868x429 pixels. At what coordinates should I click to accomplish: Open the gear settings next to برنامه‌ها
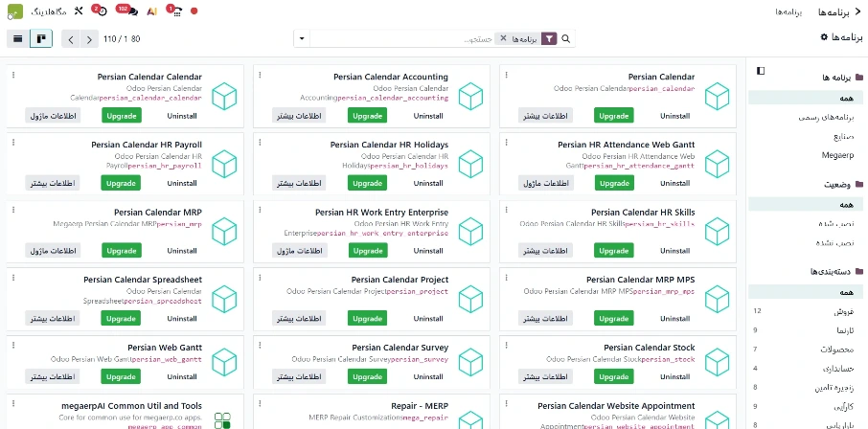tap(824, 37)
